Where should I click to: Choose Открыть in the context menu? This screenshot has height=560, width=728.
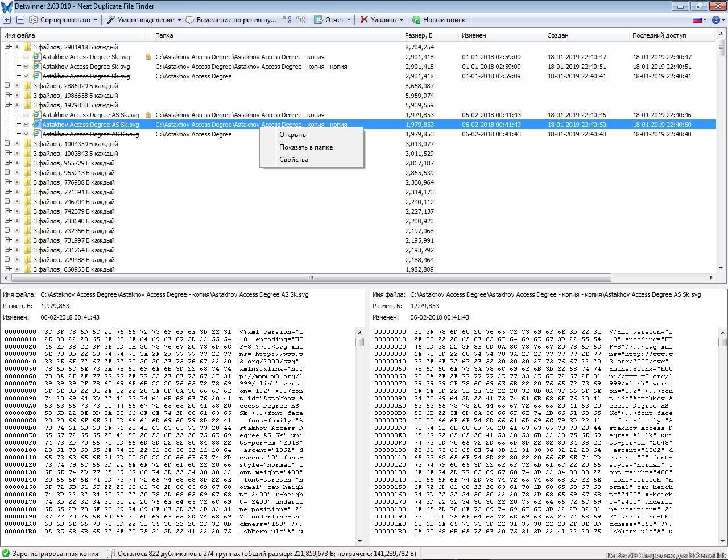(311, 135)
